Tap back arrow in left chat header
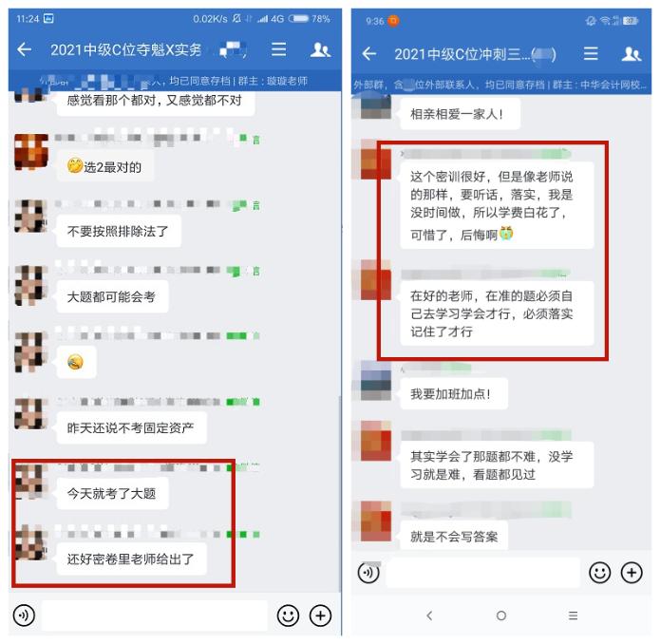Screen dimensions: 660x644 [x=25, y=49]
